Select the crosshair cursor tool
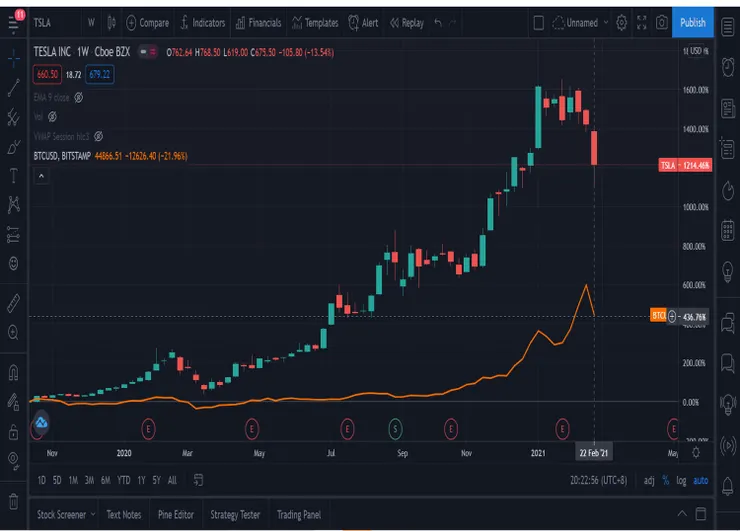This screenshot has height=531, width=740. coord(13,59)
